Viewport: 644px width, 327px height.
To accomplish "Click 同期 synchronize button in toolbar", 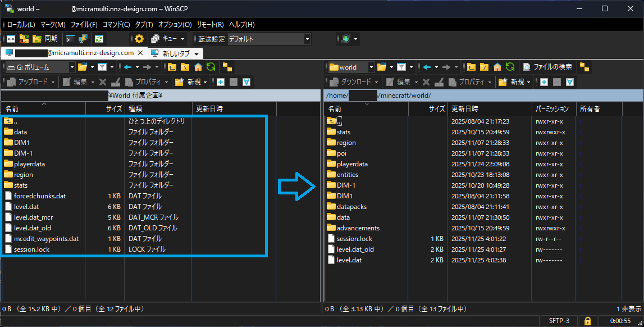I will [45, 39].
